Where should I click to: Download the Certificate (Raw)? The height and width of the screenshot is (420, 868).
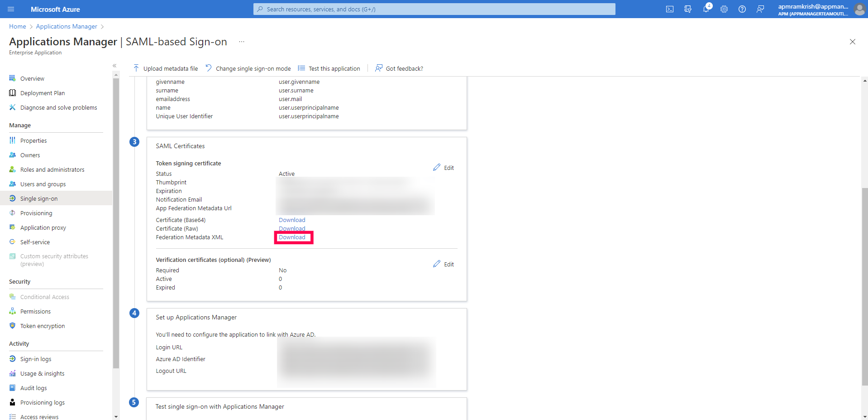pos(292,228)
